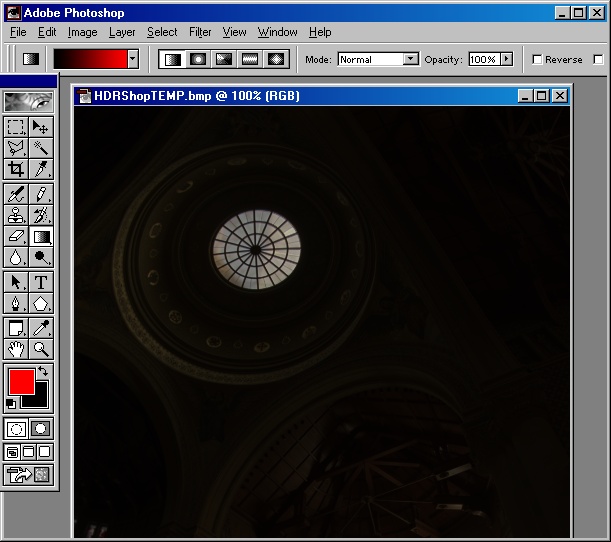Select the Magic Wand tool
The image size is (611, 542).
41,148
